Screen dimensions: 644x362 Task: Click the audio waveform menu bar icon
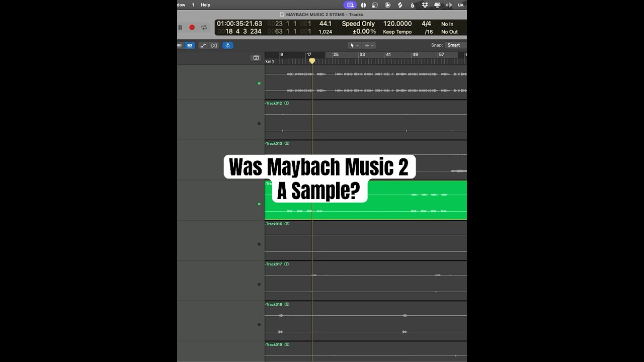(449, 5)
